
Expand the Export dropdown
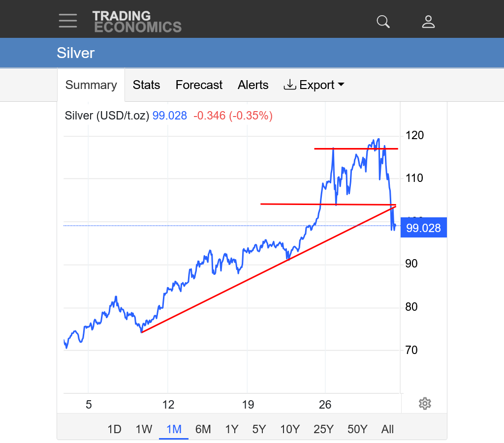314,85
